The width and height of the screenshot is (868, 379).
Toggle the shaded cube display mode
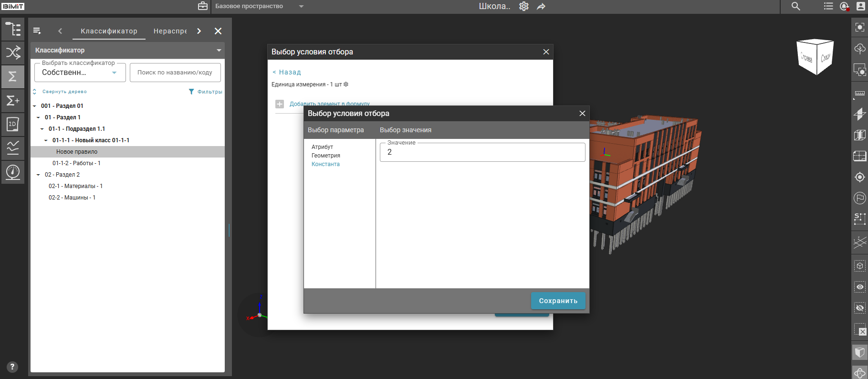859,352
